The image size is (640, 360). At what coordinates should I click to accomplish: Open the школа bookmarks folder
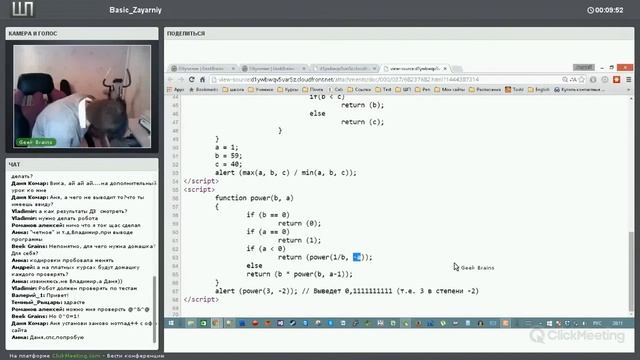[233, 89]
